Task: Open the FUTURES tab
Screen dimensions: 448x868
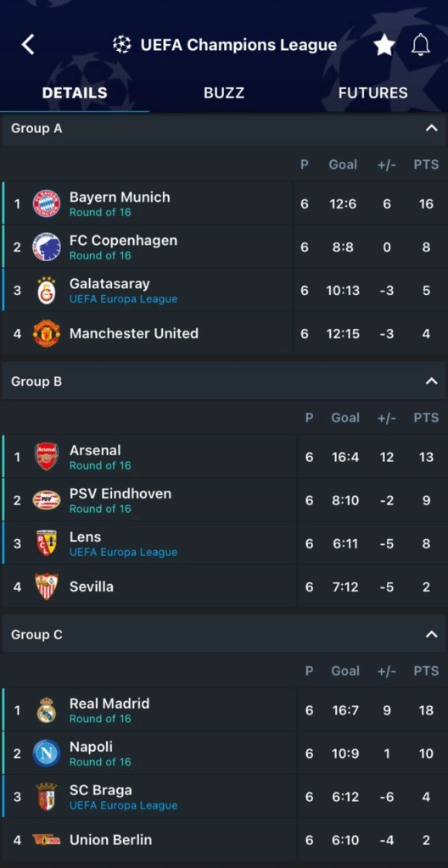Action: 373,93
